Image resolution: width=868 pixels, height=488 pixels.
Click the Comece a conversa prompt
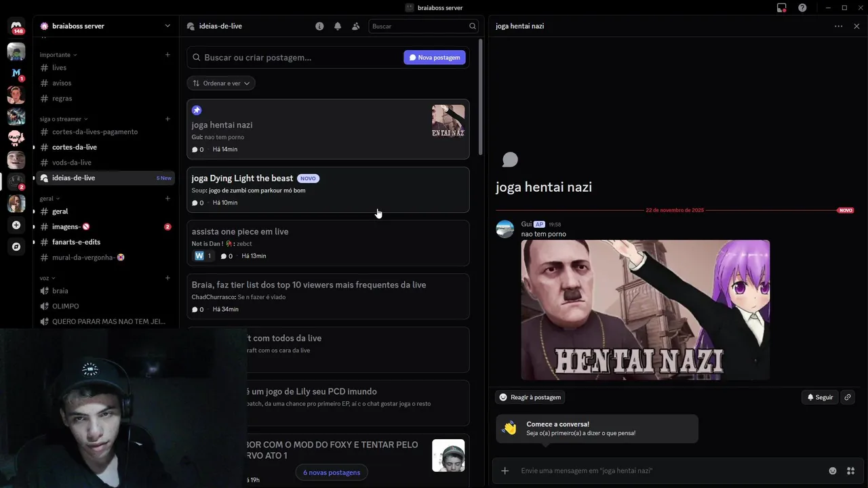point(597,428)
